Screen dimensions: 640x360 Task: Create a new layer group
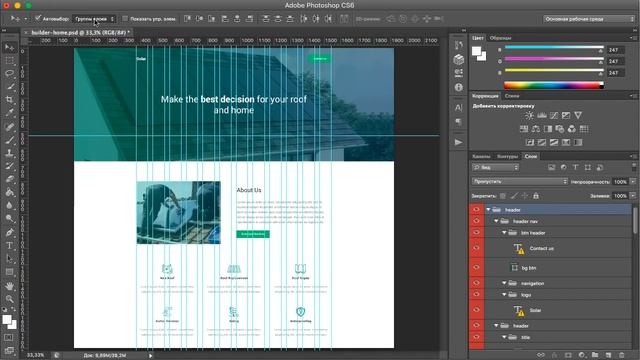(x=595, y=355)
